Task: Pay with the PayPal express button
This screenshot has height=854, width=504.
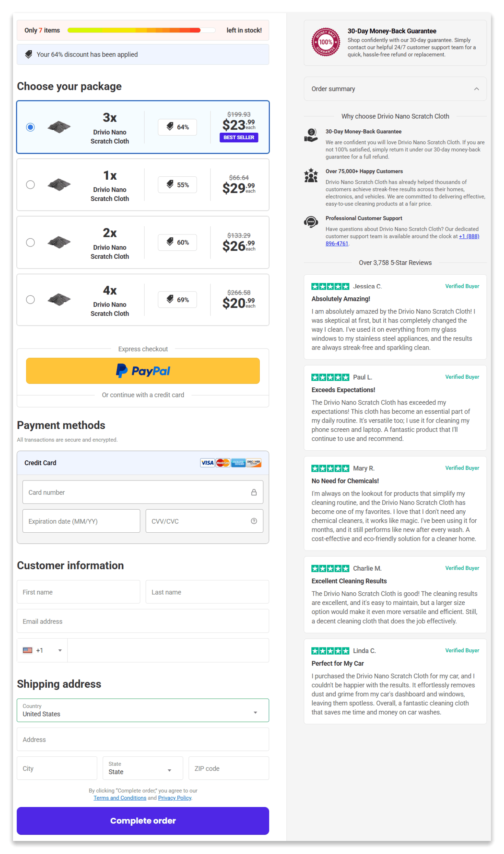Action: coord(143,371)
